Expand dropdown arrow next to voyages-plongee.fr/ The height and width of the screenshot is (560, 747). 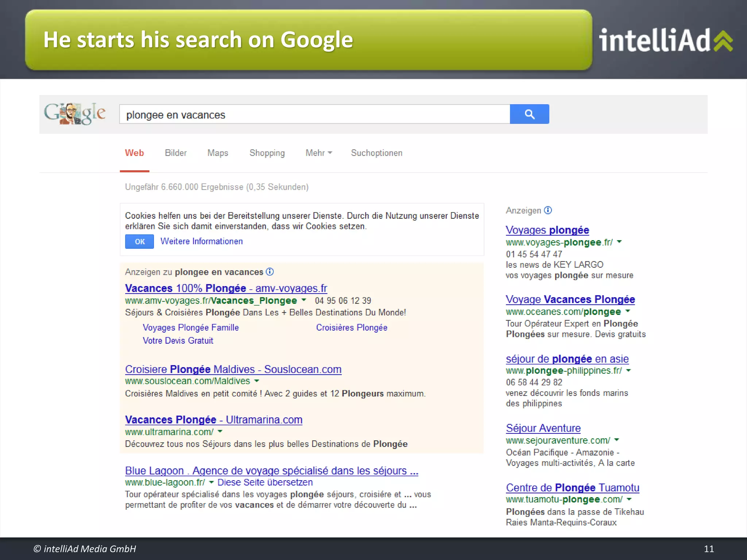tap(619, 242)
